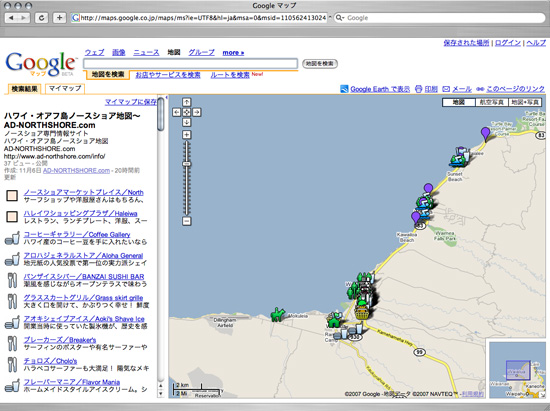Select the 検索結果 tab
This screenshot has height=411, width=550.
(24, 89)
